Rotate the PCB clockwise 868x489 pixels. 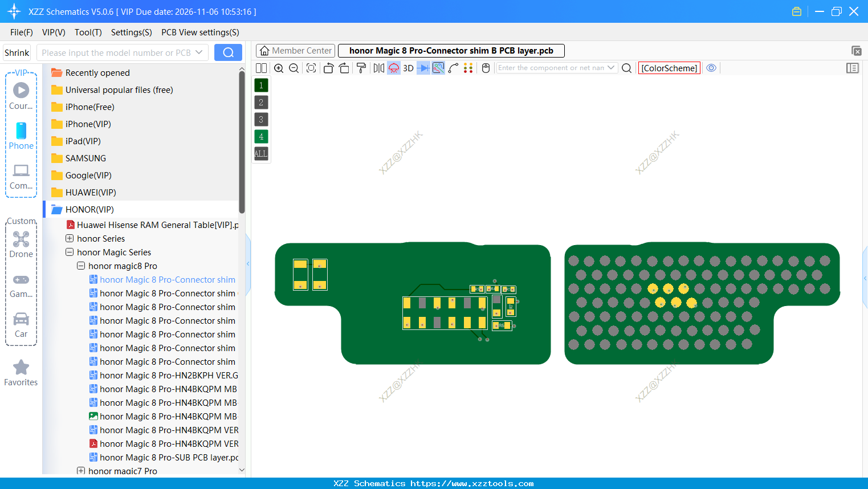pos(344,68)
